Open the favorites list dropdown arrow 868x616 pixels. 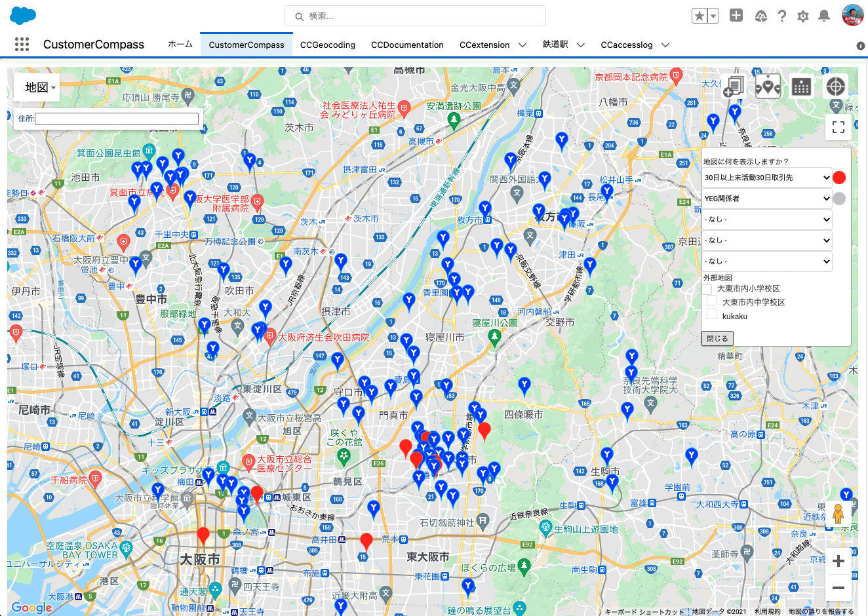click(x=713, y=16)
